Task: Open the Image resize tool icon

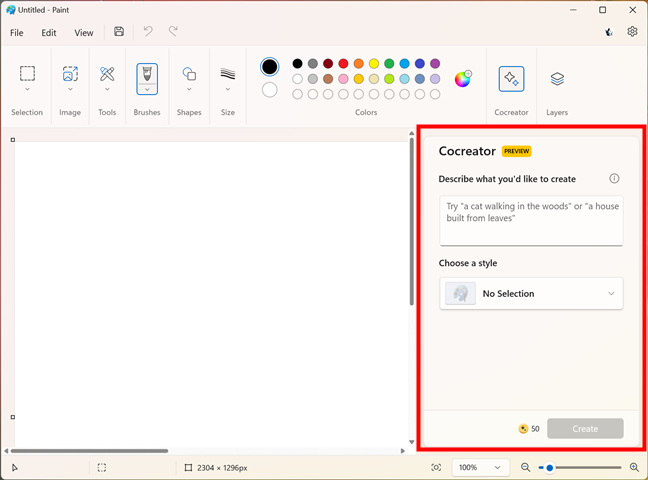Action: 70,74
